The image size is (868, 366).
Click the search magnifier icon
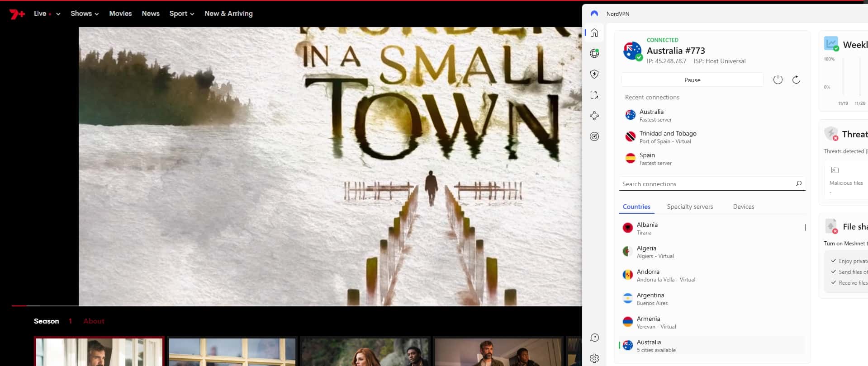click(799, 183)
